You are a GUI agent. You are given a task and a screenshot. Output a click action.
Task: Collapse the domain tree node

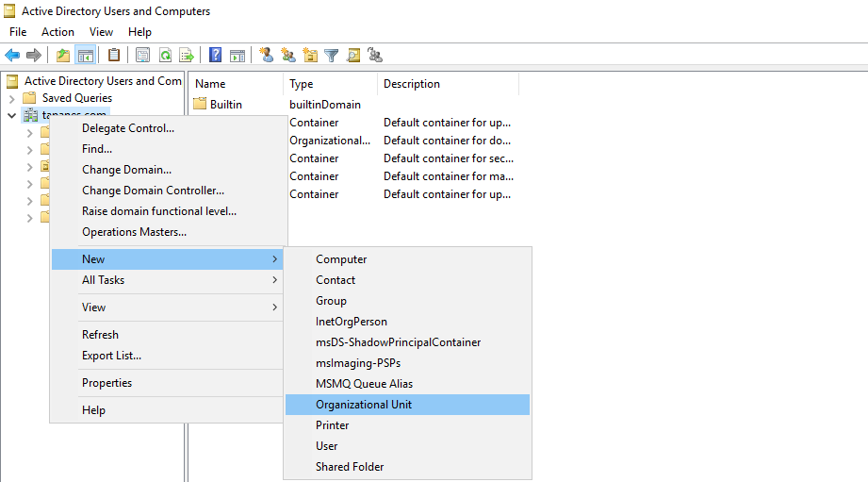[11, 115]
